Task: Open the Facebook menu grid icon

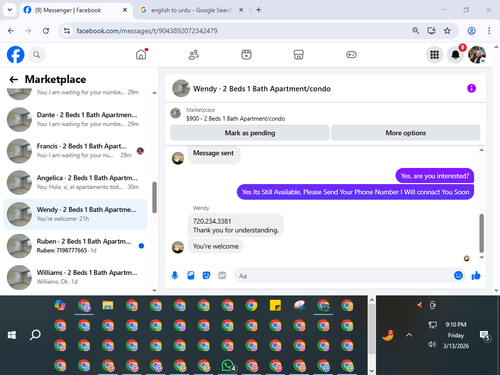Action: (434, 55)
